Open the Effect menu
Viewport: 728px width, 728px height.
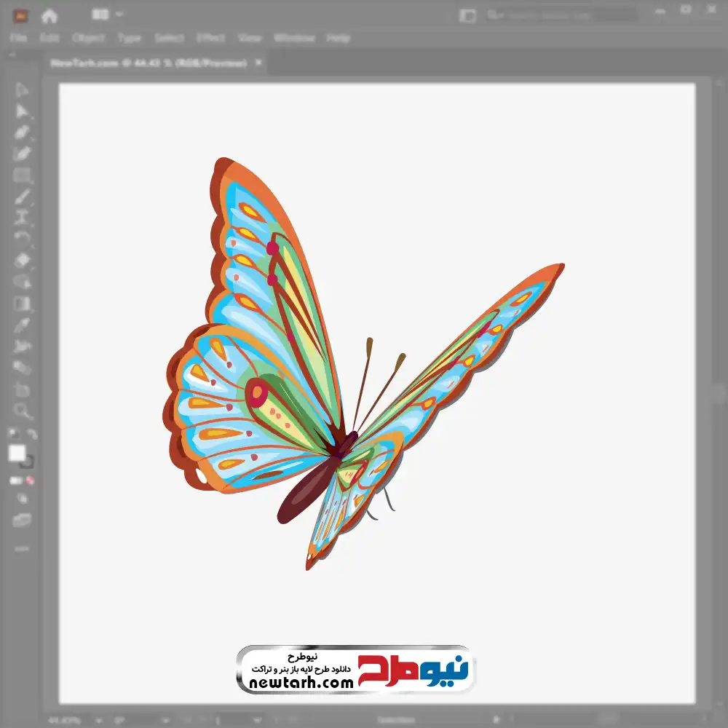pyautogui.click(x=210, y=38)
